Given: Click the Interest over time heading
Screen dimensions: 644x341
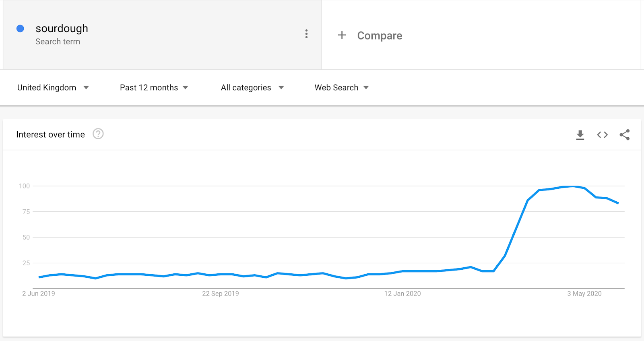Looking at the screenshot, I should [50, 134].
